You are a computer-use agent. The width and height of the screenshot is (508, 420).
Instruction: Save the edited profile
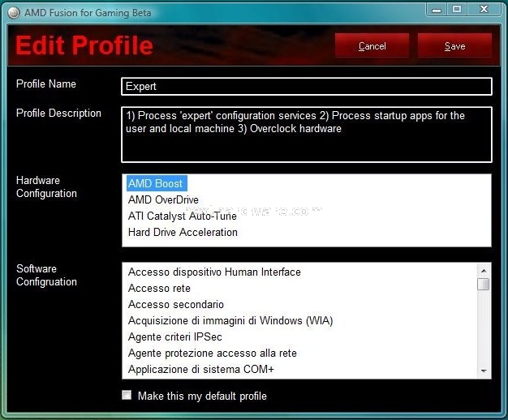tap(454, 45)
